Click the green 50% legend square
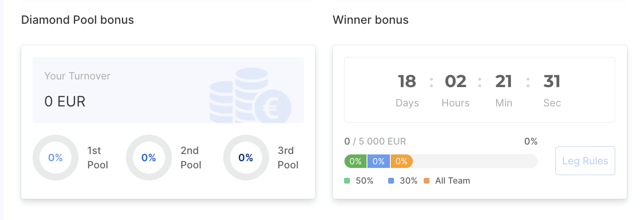 click(x=347, y=181)
